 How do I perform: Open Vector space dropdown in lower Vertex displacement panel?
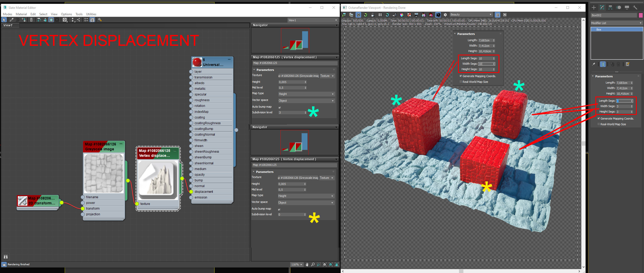(x=306, y=203)
